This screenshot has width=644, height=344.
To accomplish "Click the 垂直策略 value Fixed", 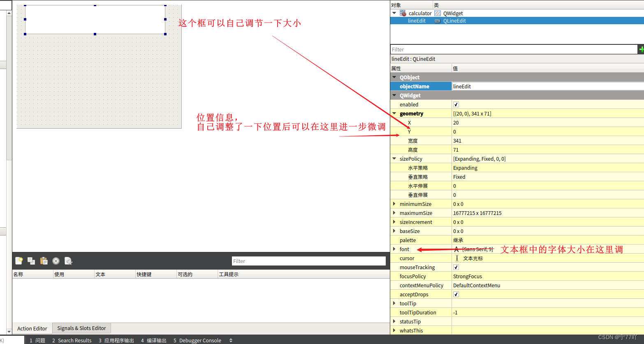I will click(x=548, y=177).
